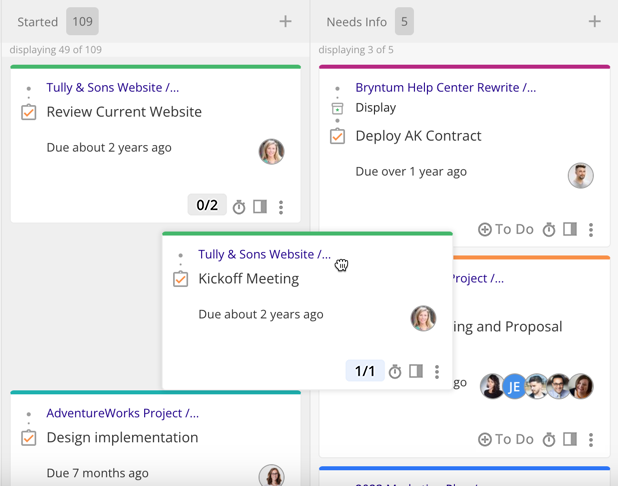Open the Design implementation task title
The image size is (618, 486).
tap(122, 438)
